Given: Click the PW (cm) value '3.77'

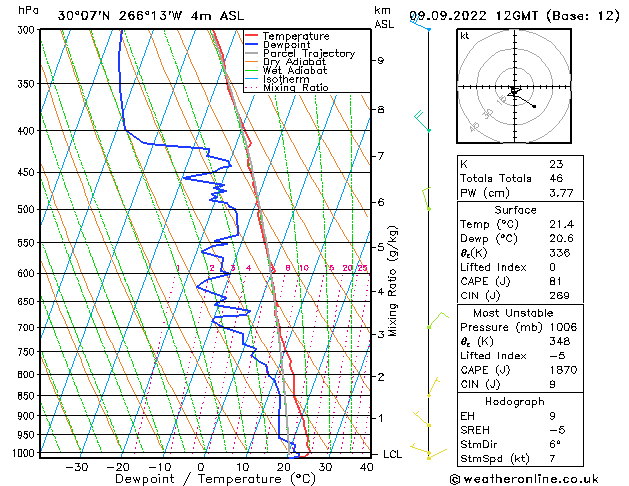Looking at the screenshot, I should (x=561, y=193).
